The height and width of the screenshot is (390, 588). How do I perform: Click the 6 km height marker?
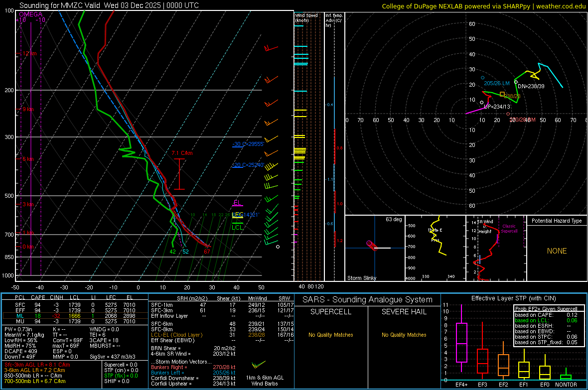pyautogui.click(x=28, y=159)
